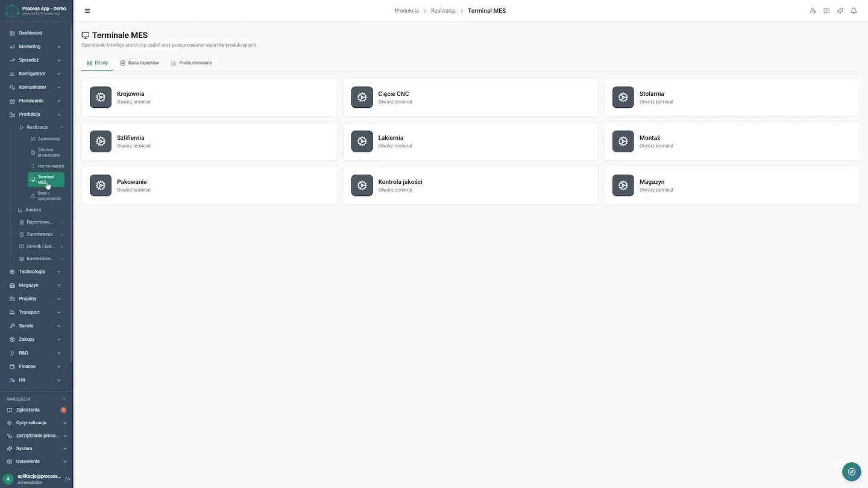Open Analiza menu item
Screen dimensions: 868x488
point(33,210)
